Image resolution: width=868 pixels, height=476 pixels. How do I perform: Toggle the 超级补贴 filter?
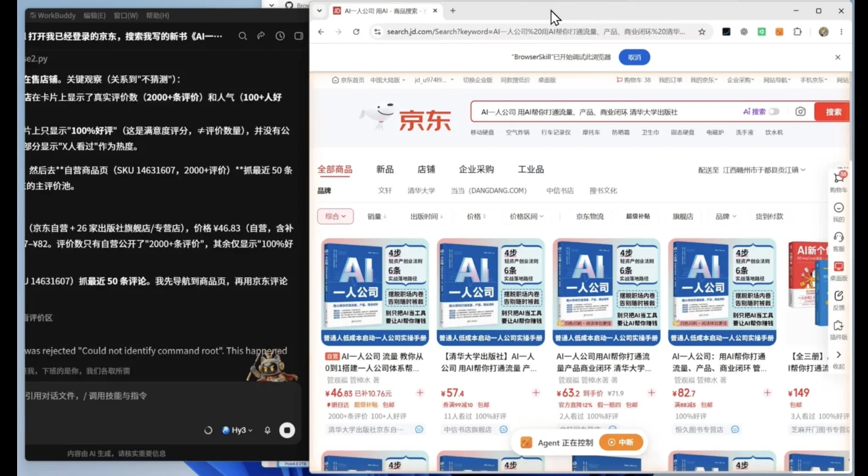point(638,216)
